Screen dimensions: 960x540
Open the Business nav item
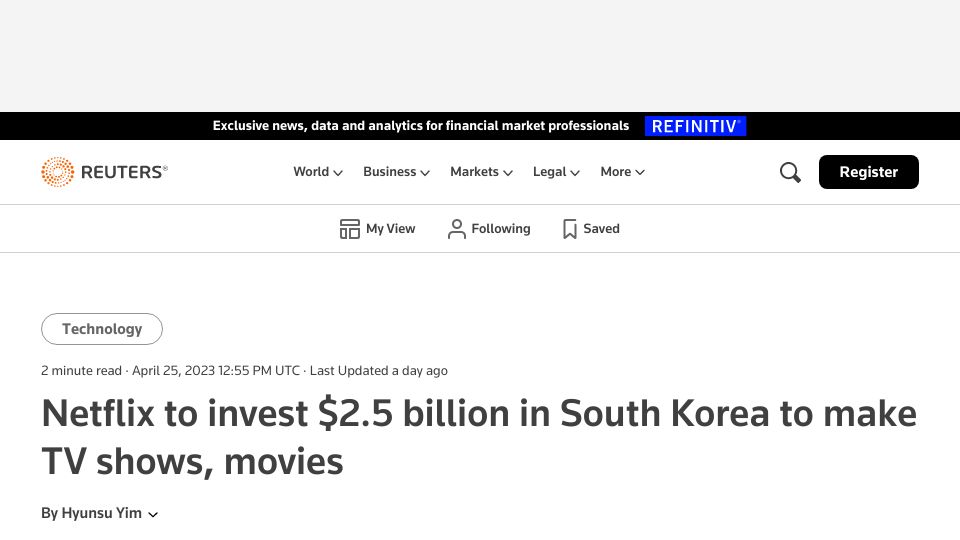[396, 172]
